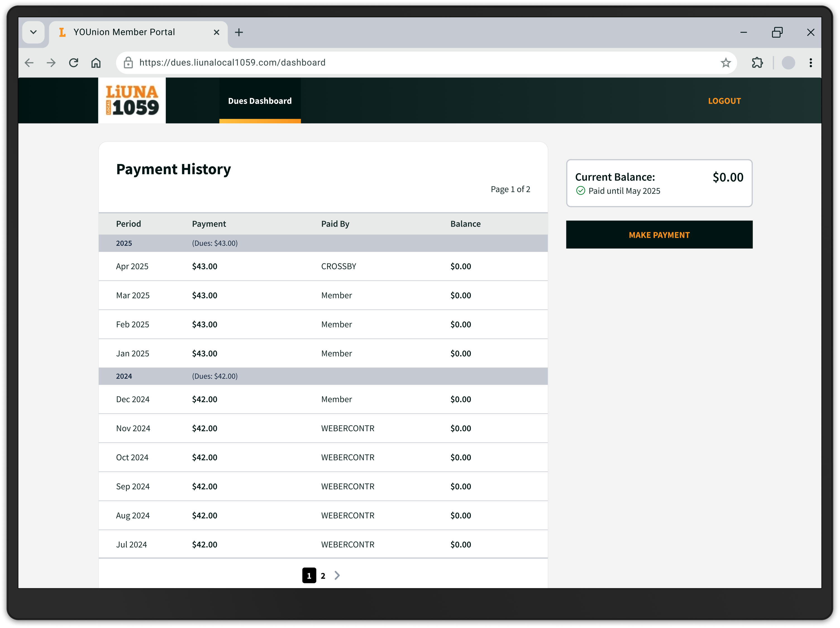Click the LOGOUT link
The image size is (840, 628).
click(724, 101)
